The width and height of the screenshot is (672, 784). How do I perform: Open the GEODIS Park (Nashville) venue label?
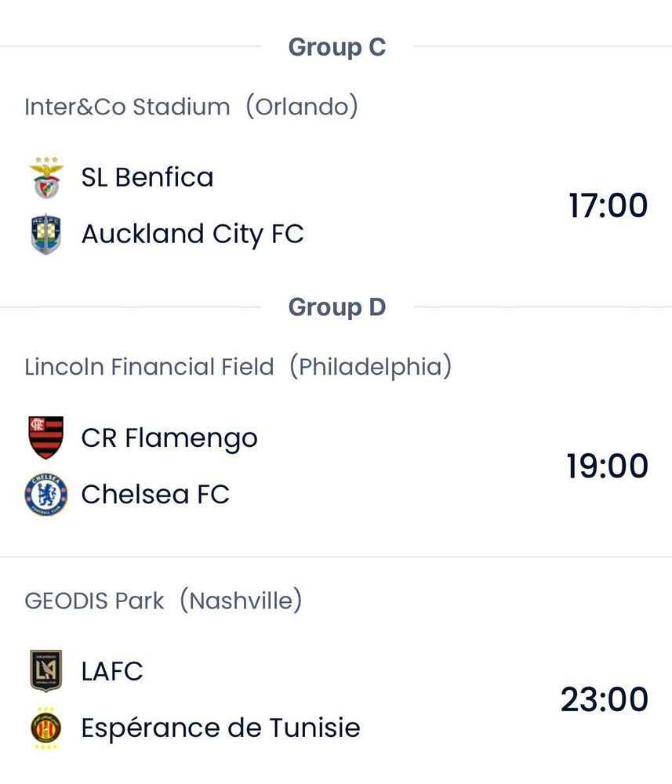pos(163,601)
